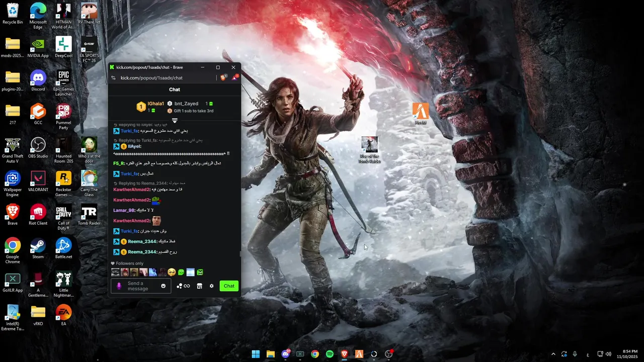The width and height of the screenshot is (644, 362).
Task: Open Rise of the Tomb Raider shortcut
Action: (x=369, y=150)
